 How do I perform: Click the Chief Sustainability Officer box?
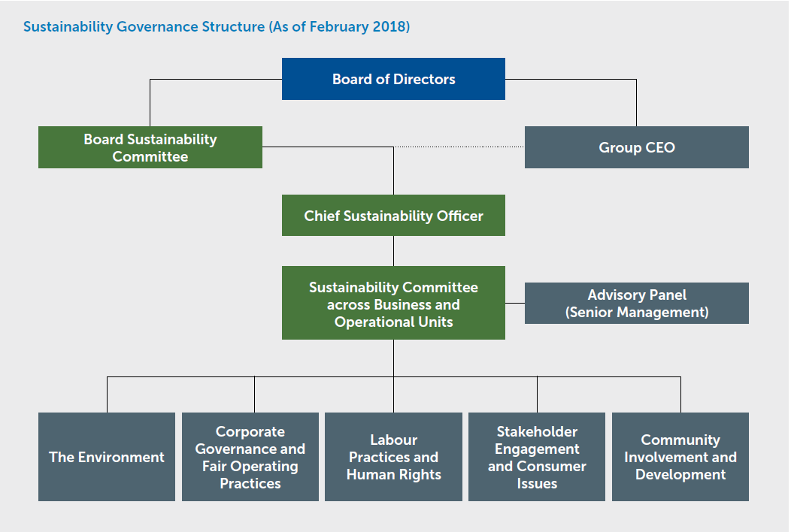pyautogui.click(x=393, y=216)
